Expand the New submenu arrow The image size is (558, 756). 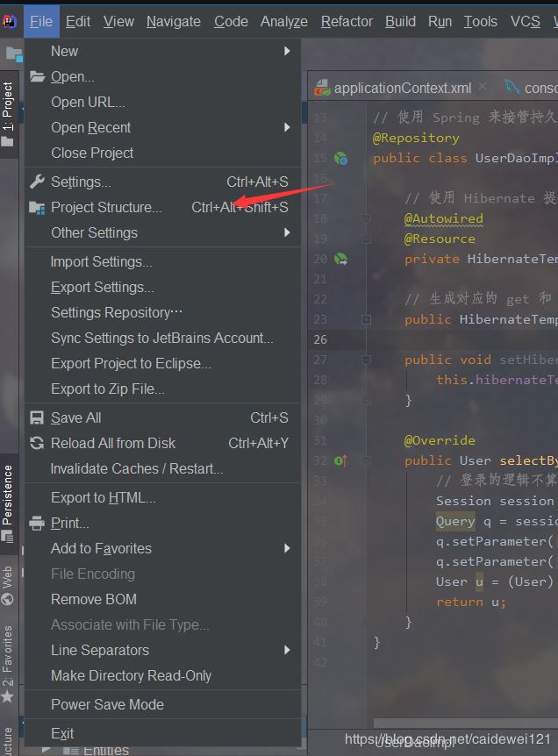coord(287,51)
